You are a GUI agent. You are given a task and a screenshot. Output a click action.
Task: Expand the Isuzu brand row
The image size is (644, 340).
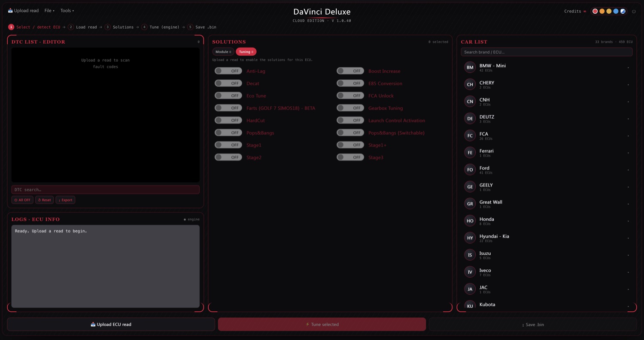click(x=547, y=255)
